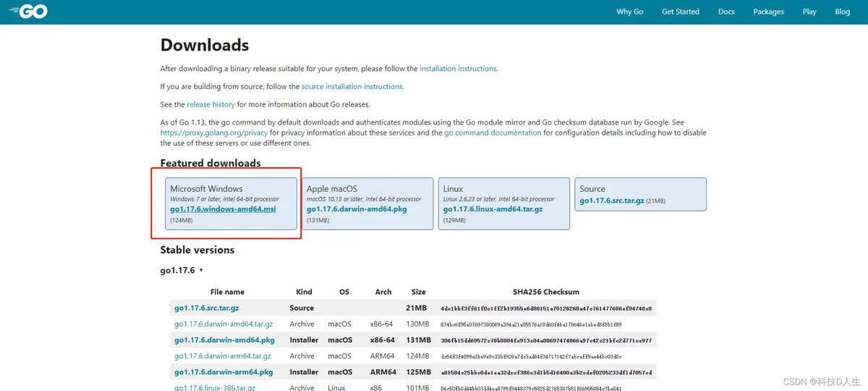Click the OS column header
This screenshot has width=868, height=391.
[x=344, y=292]
